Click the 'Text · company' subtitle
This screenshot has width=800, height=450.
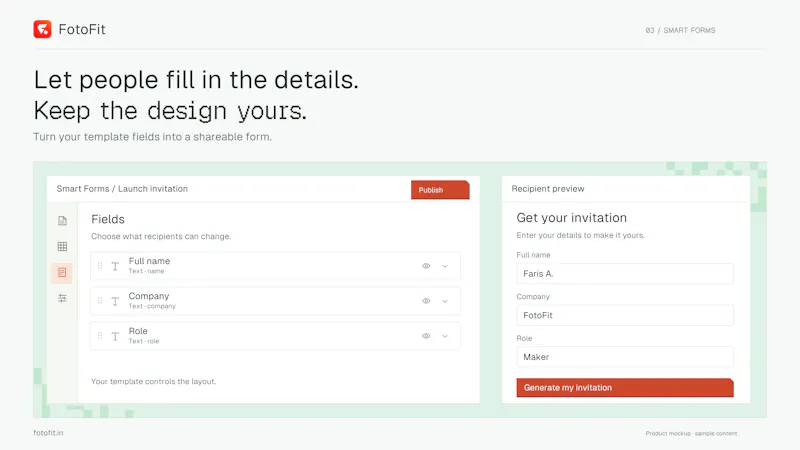[152, 306]
